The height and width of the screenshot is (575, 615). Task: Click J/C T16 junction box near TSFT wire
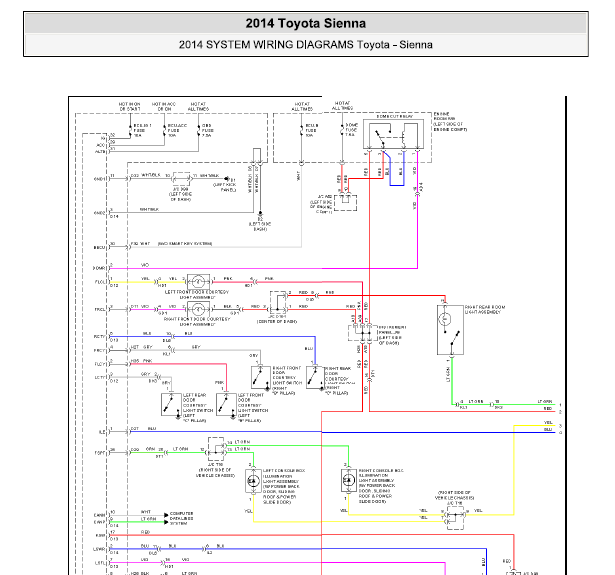point(216,449)
